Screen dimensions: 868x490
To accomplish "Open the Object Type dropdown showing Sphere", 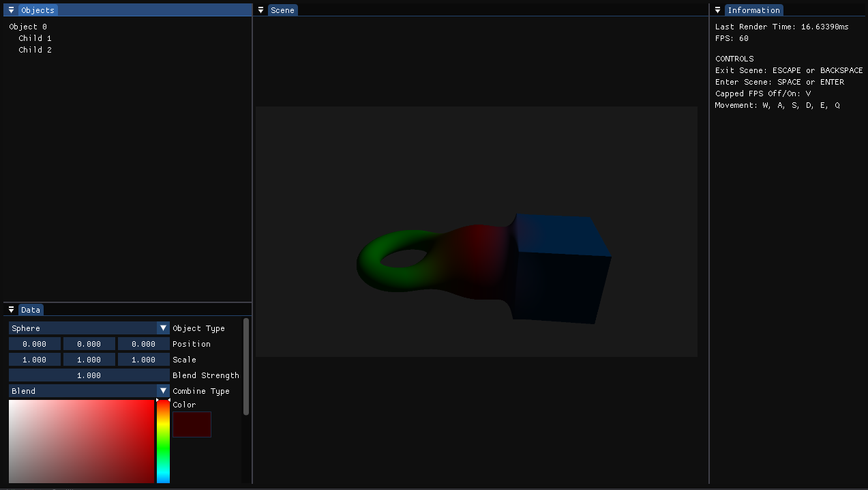I will click(163, 328).
